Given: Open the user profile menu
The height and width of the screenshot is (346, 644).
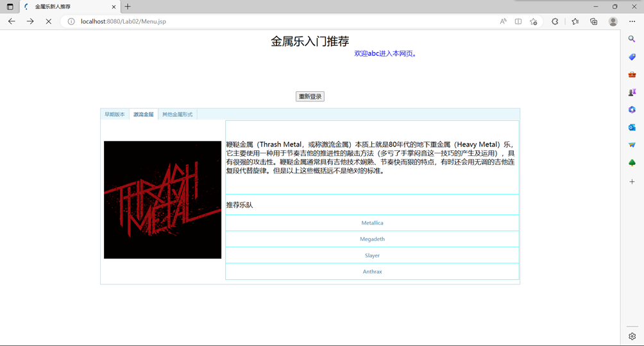Looking at the screenshot, I should 613,21.
